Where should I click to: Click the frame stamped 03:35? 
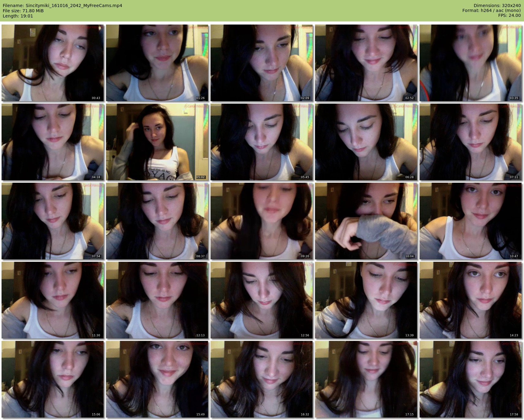point(470,63)
